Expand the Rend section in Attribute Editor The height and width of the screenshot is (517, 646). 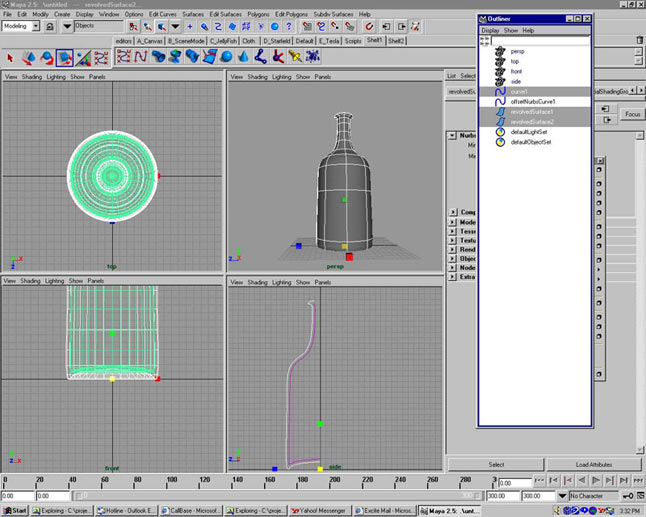(x=453, y=249)
